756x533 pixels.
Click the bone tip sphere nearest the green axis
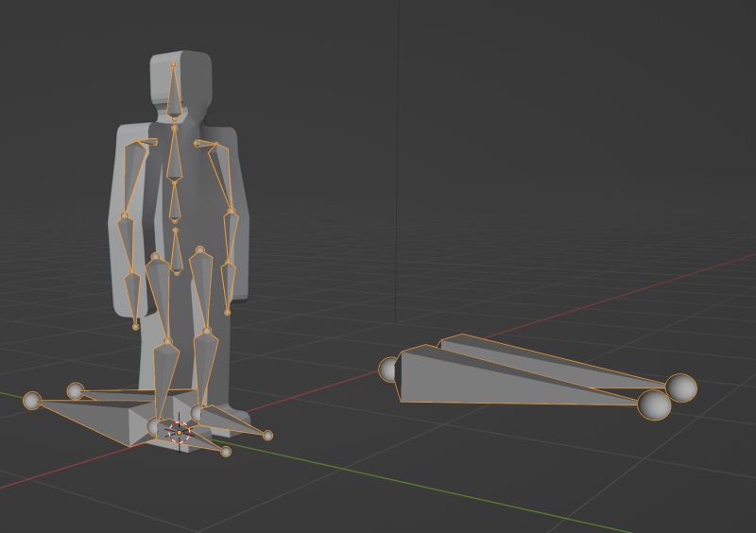[226, 452]
